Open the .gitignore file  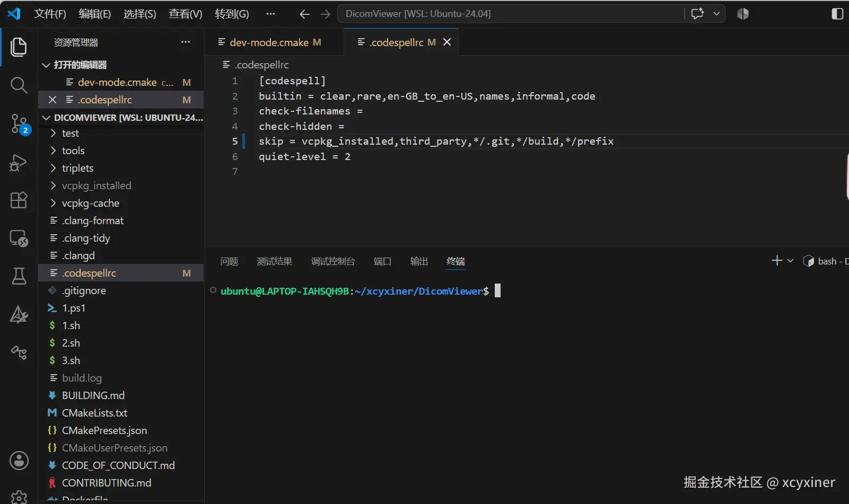coord(121,290)
